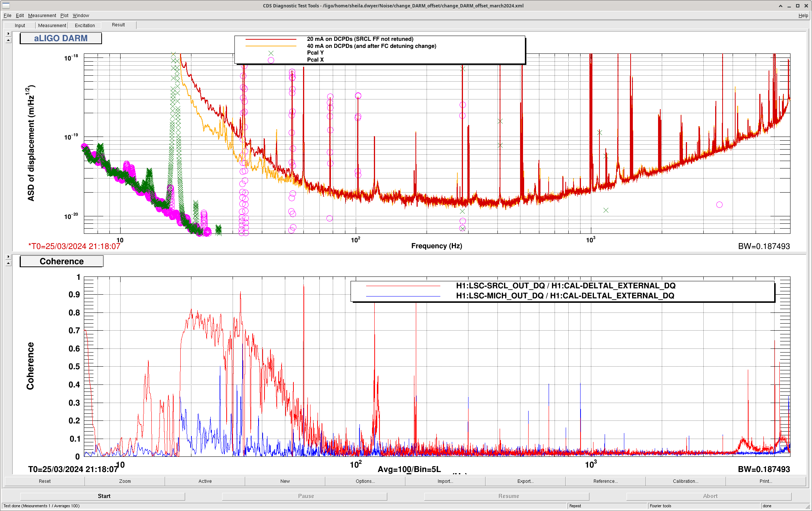Click blue MICH coherence legend line

tap(403, 296)
